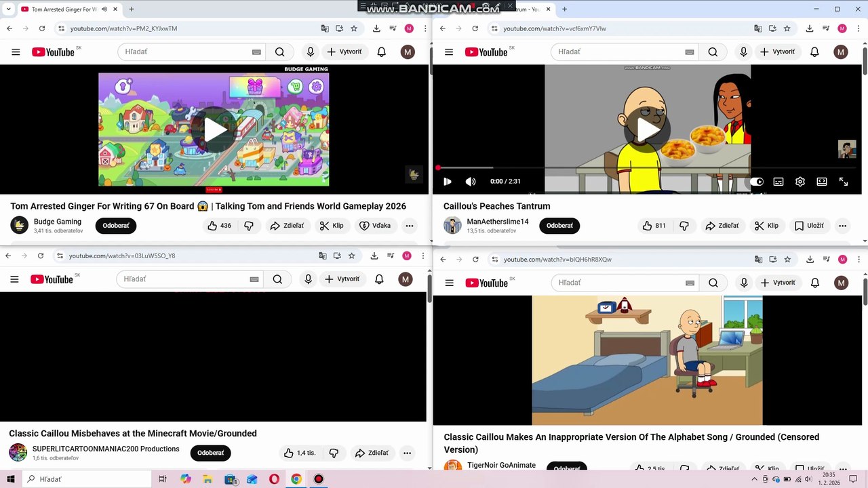Open Chrome menu in Caillou Alphabet Song window

point(859,260)
